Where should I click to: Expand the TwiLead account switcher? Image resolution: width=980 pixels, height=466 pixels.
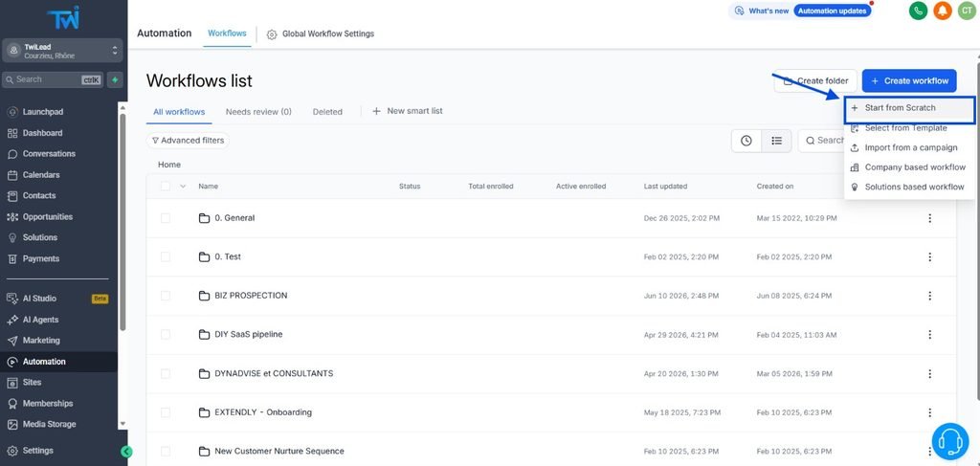63,52
